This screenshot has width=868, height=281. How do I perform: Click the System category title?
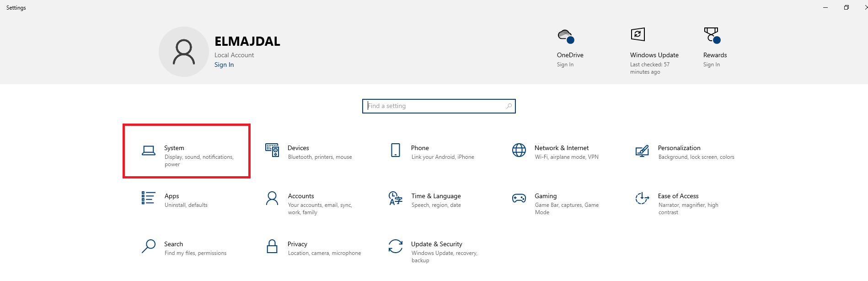(174, 148)
